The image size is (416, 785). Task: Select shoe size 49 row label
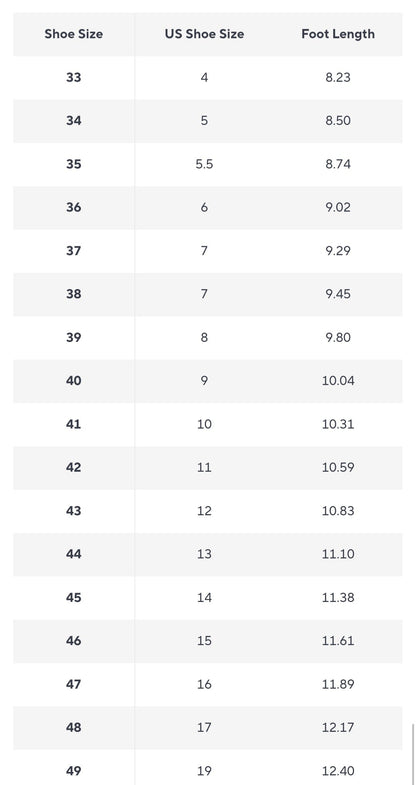(74, 770)
